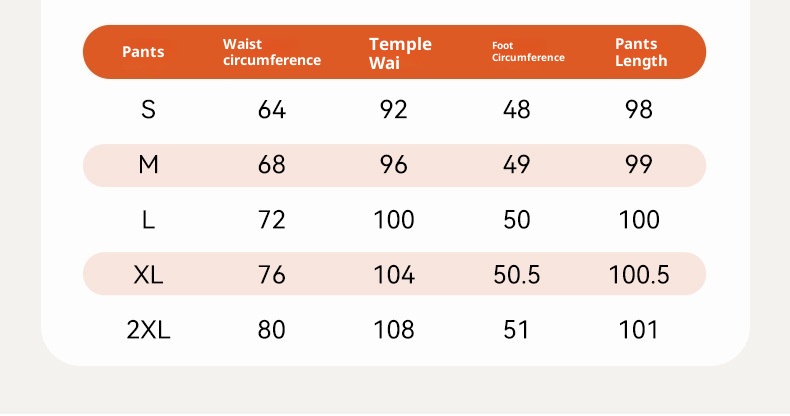Click the Pants Length header
Viewport: 790px width, 416px height.
pyautogui.click(x=641, y=52)
